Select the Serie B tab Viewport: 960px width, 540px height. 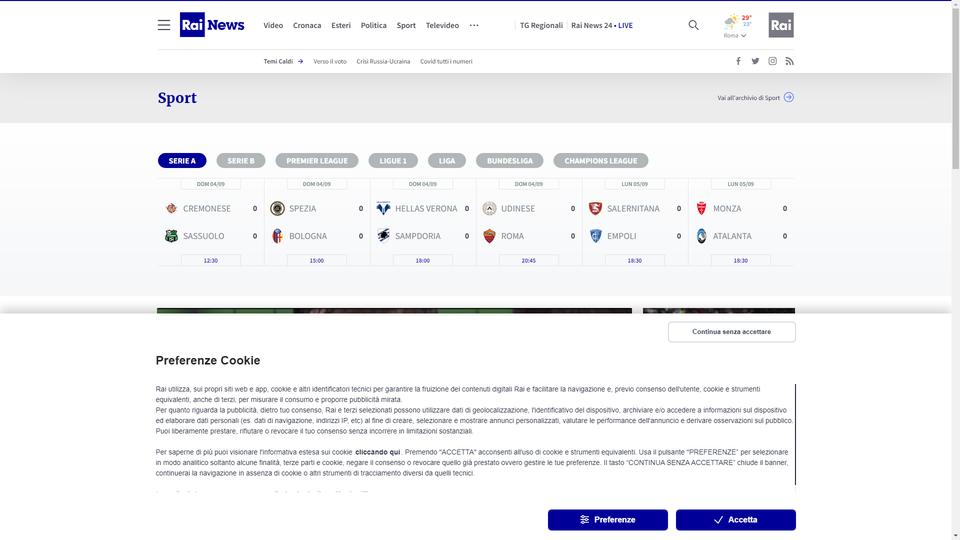coord(241,160)
